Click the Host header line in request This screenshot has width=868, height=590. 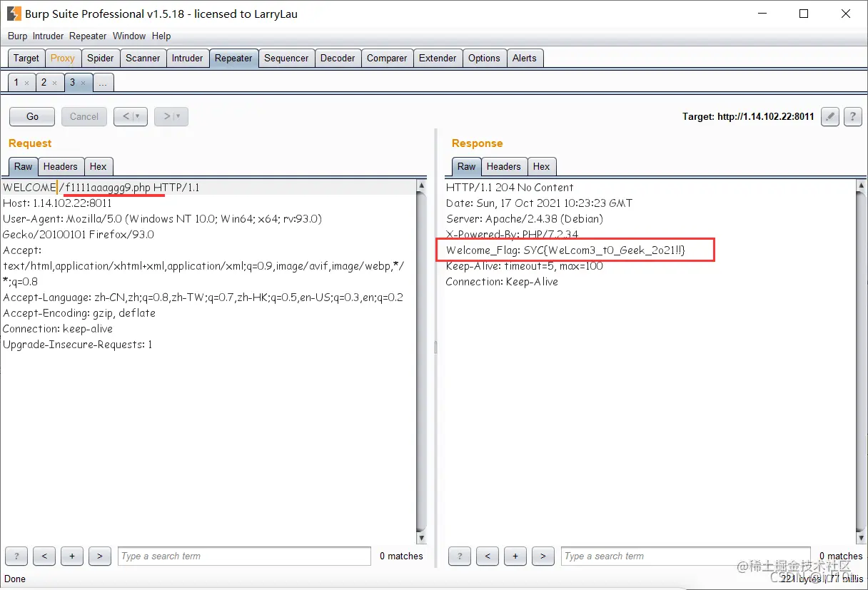coord(57,203)
